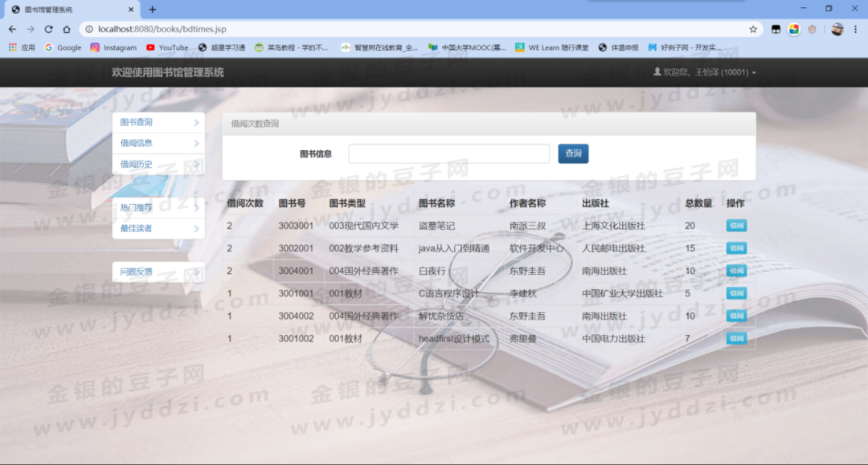Screen dimensions: 868x465
Task: Open the Google bookmark
Action: click(63, 47)
